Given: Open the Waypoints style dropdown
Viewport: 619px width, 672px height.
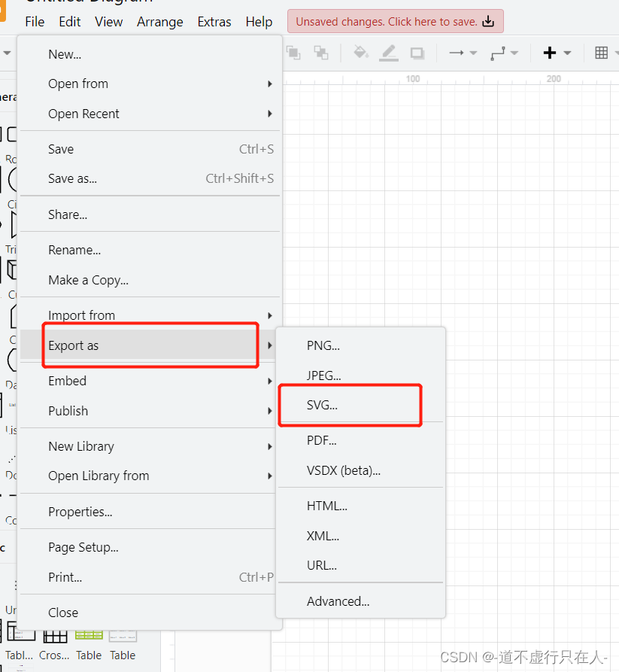Looking at the screenshot, I should pyautogui.click(x=504, y=53).
